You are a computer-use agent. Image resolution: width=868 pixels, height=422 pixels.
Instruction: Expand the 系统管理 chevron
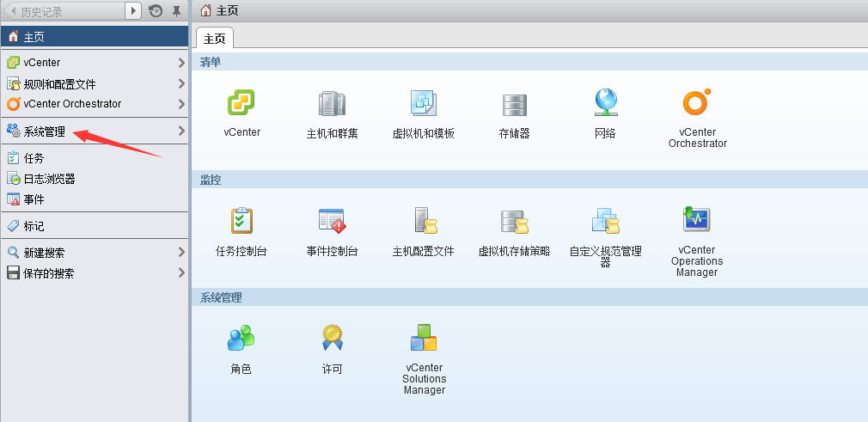point(181,131)
